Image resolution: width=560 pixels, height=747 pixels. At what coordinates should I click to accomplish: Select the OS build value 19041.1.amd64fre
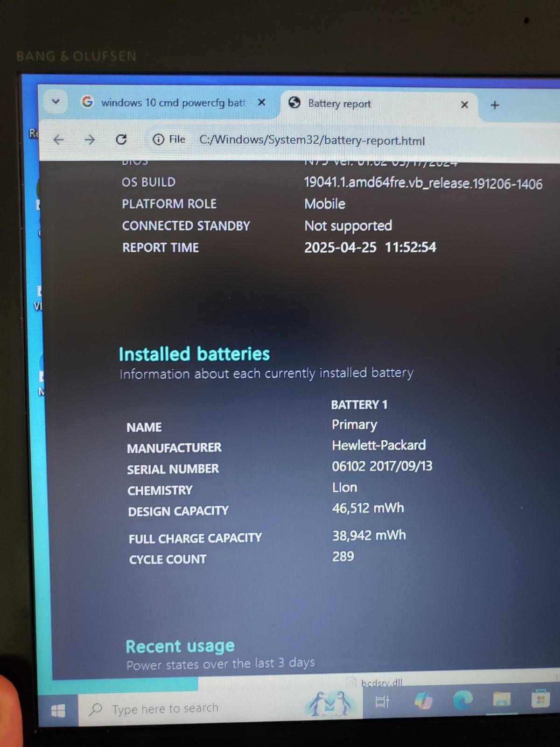(423, 183)
